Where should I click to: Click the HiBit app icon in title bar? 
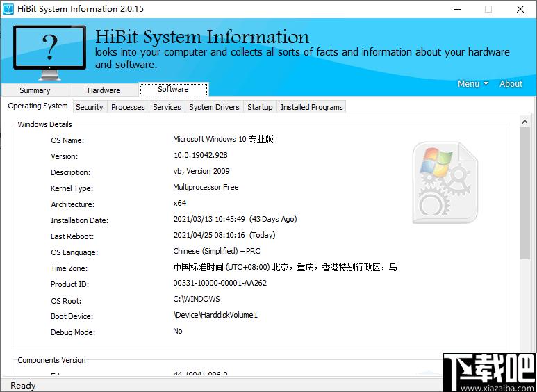(8, 9)
